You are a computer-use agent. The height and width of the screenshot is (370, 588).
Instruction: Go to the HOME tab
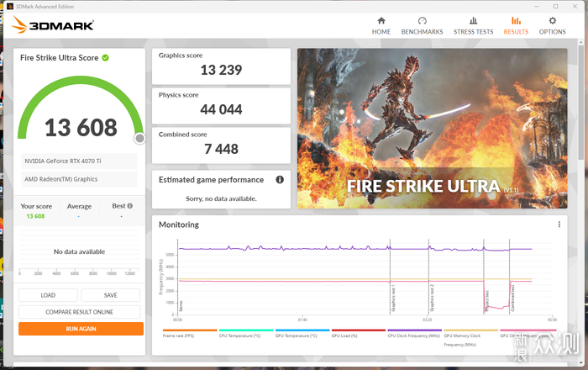click(381, 26)
